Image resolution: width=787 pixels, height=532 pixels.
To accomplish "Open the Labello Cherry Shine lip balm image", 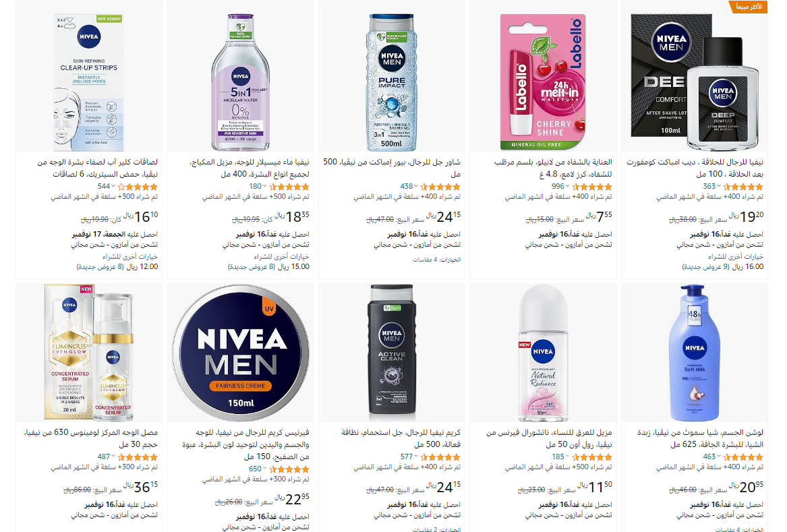I will pyautogui.click(x=543, y=82).
